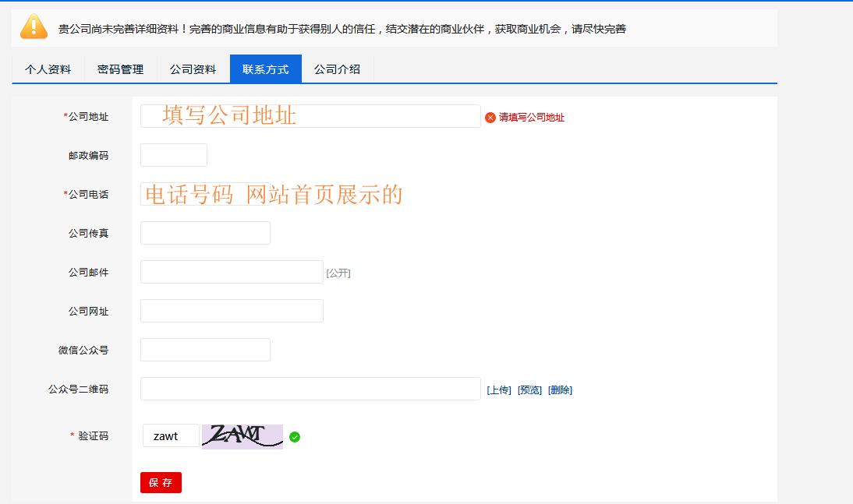
Task: Click the 验证码 input containing zawt
Action: pyautogui.click(x=170, y=435)
